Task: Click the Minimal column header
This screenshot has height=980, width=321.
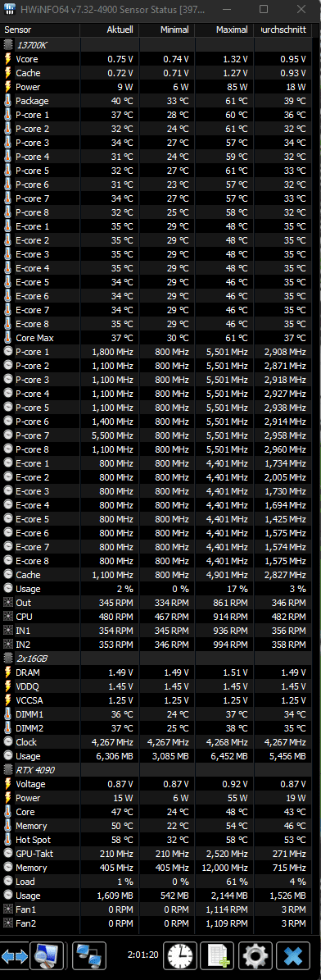Action: point(166,30)
